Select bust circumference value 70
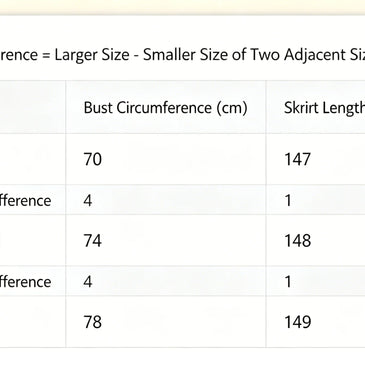 tap(92, 159)
